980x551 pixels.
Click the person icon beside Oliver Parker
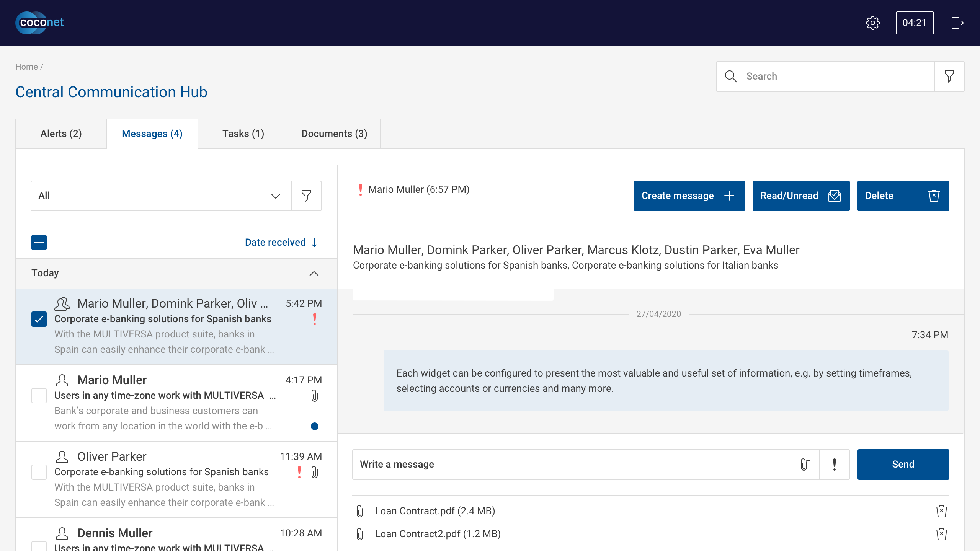pyautogui.click(x=62, y=457)
